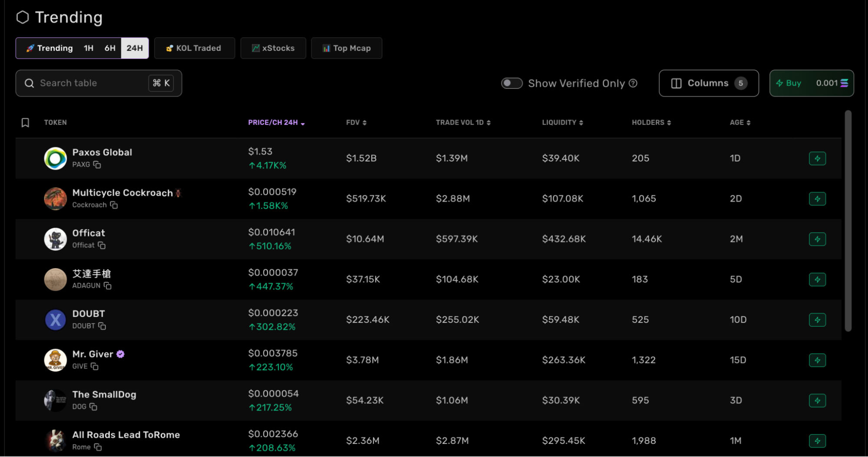The height and width of the screenshot is (457, 868).
Task: Copy the ADAGUN token address
Action: 108,286
